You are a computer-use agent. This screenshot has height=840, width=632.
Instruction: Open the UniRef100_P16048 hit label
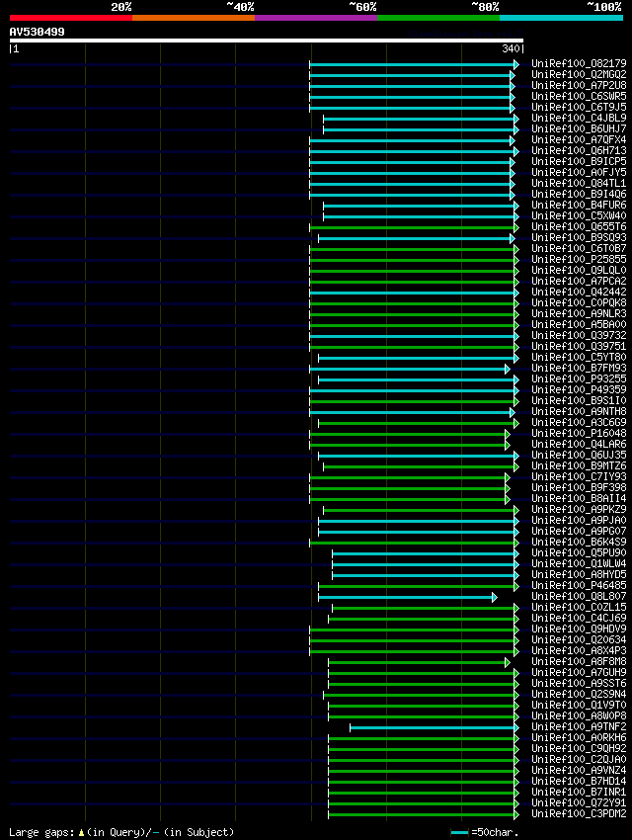[579, 434]
